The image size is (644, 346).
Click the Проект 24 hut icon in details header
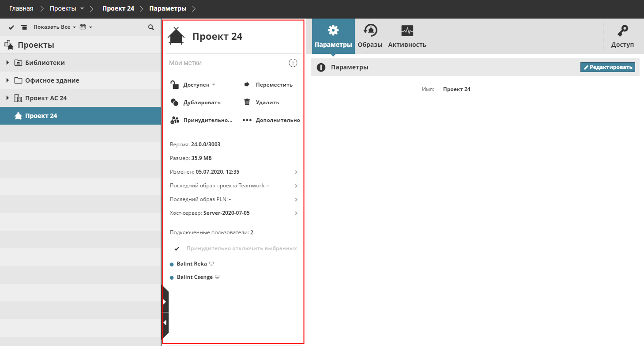176,36
